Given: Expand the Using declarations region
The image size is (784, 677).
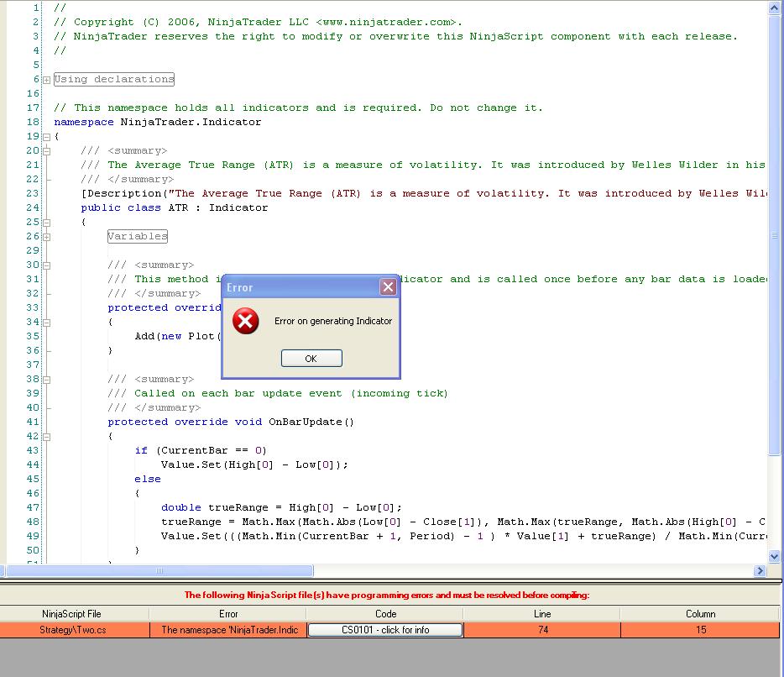Looking at the screenshot, I should (x=46, y=80).
